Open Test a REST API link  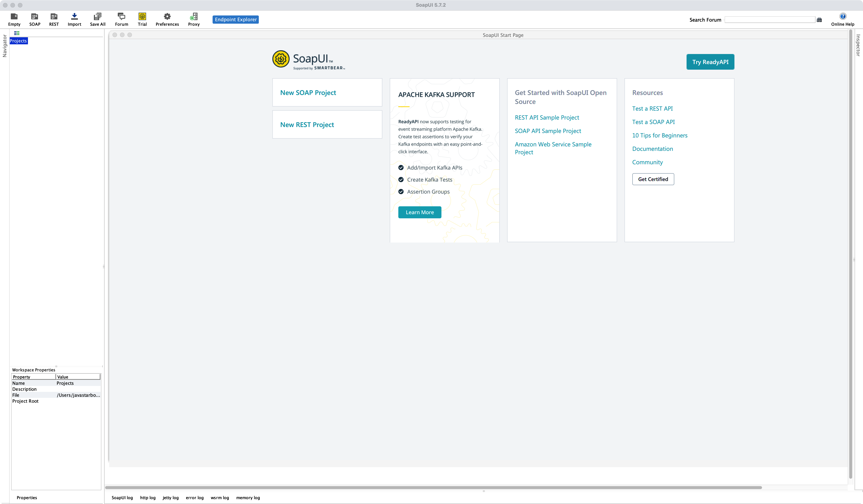(x=652, y=109)
